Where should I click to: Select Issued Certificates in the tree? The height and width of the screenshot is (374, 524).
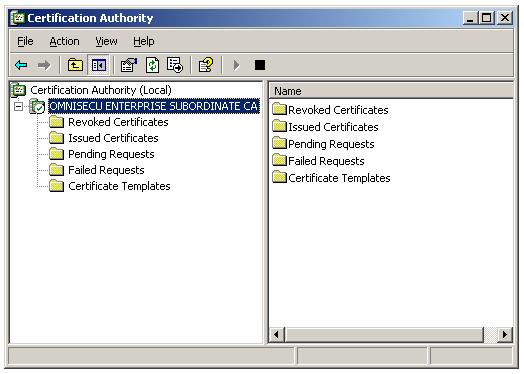point(113,138)
